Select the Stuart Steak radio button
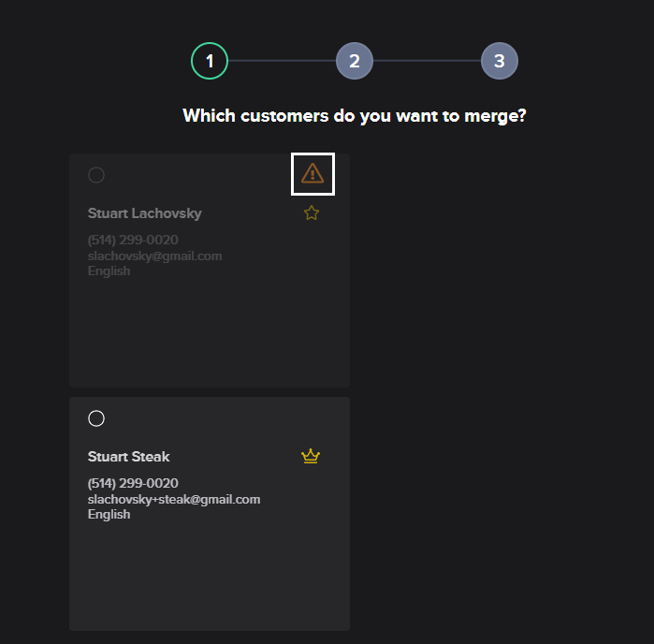Image resolution: width=654 pixels, height=644 pixels. (96, 418)
